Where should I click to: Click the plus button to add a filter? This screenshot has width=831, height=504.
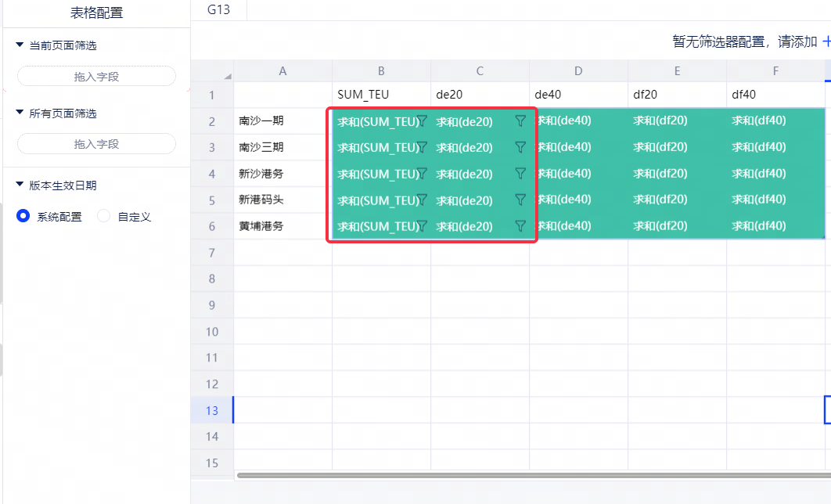click(x=826, y=41)
